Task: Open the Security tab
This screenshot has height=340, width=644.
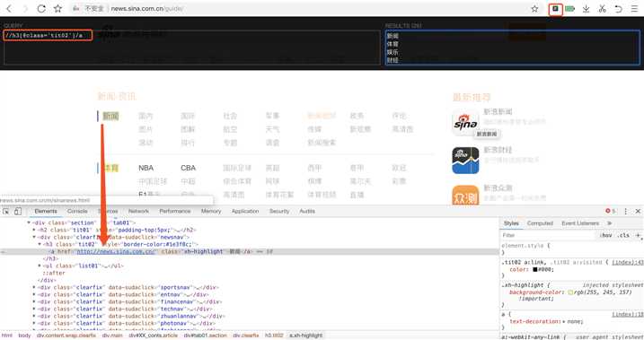Action: pos(279,211)
